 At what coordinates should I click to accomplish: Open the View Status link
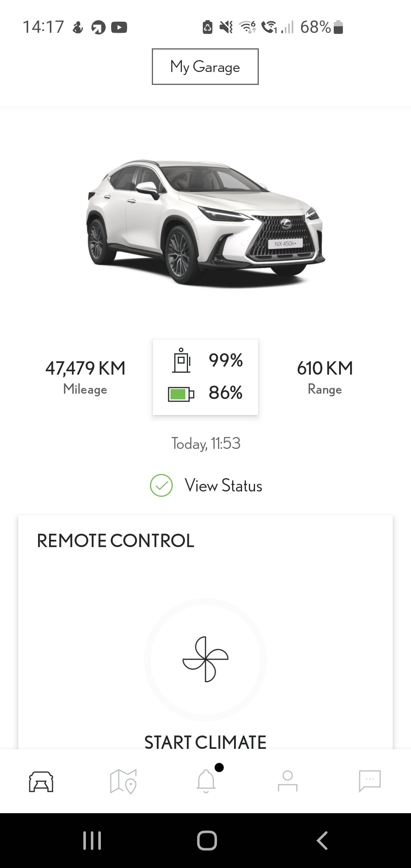(x=223, y=486)
